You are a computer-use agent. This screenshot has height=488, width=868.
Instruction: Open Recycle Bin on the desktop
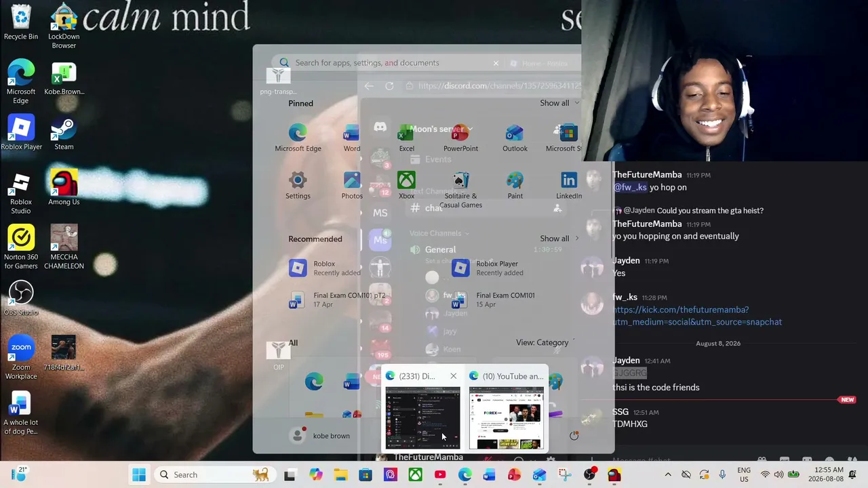21,22
